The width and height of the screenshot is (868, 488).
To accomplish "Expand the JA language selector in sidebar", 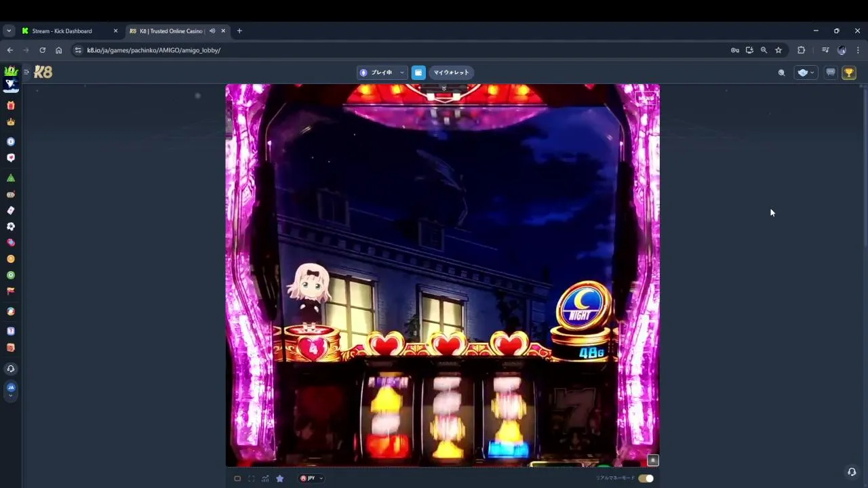I will coord(11,390).
